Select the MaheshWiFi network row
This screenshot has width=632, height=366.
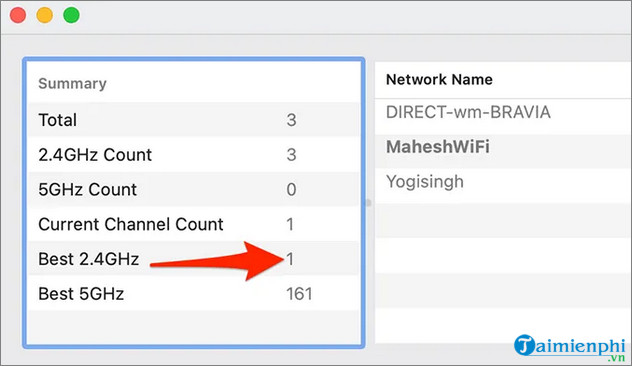(x=503, y=151)
